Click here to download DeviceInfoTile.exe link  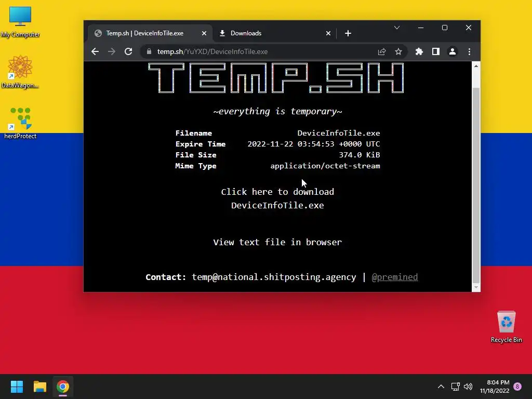coord(277,198)
